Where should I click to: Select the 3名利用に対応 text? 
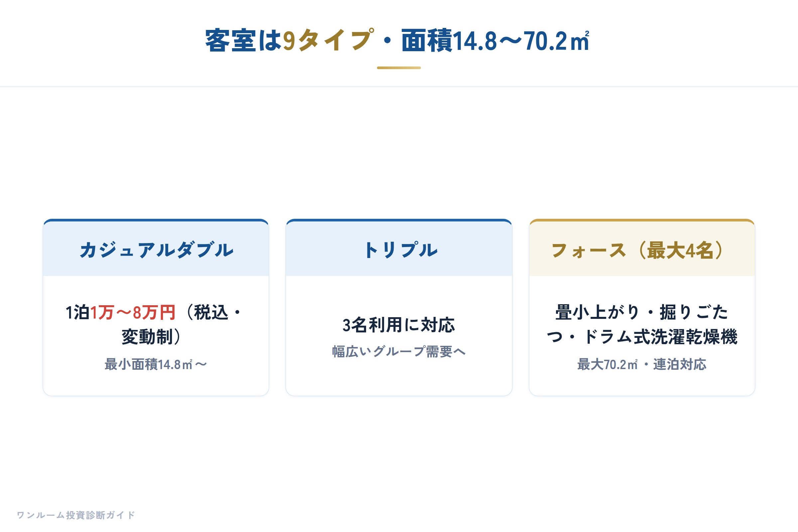[399, 325]
